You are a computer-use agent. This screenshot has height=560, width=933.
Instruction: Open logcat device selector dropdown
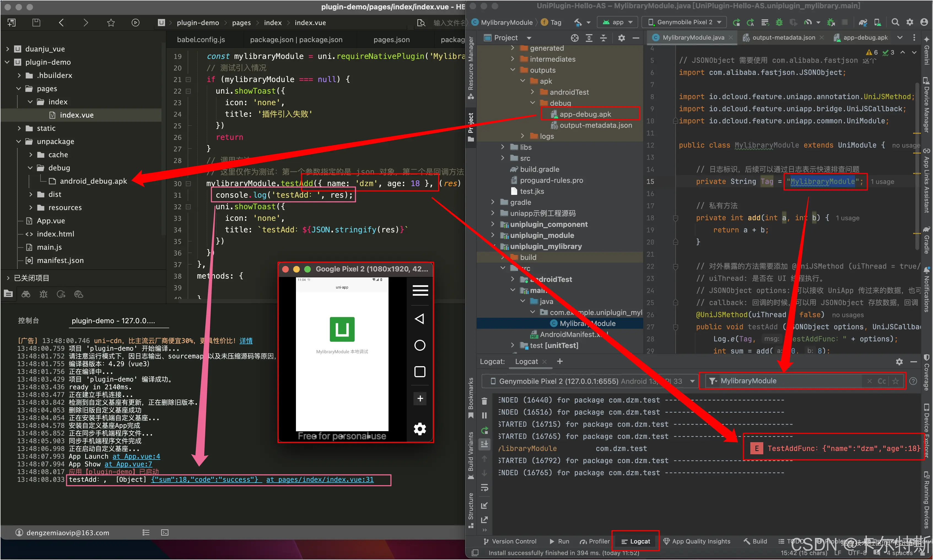[589, 381]
